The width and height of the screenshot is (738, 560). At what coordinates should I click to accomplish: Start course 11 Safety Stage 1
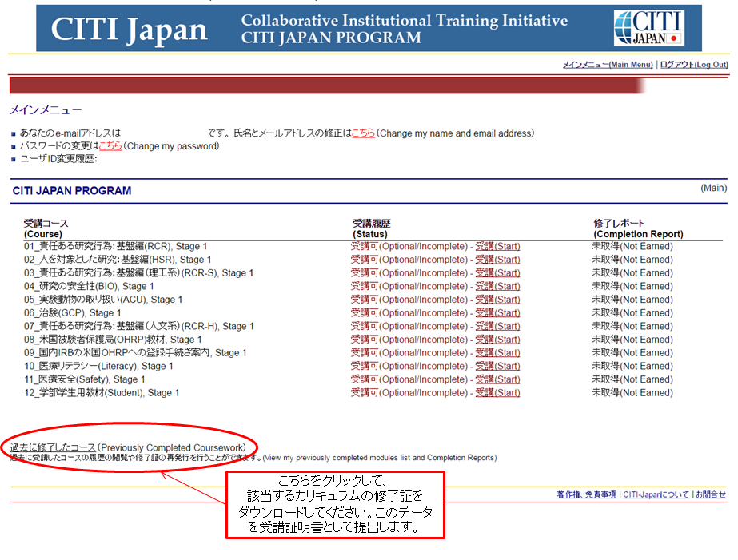[x=497, y=379]
